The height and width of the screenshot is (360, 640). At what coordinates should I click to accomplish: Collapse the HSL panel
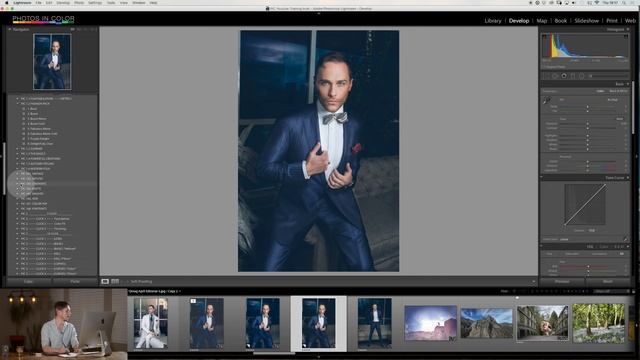point(628,247)
